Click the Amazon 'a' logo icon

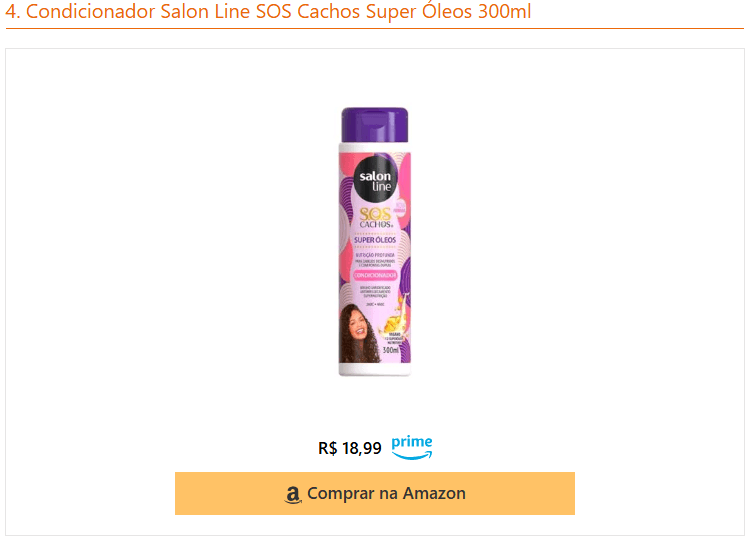[x=293, y=495]
